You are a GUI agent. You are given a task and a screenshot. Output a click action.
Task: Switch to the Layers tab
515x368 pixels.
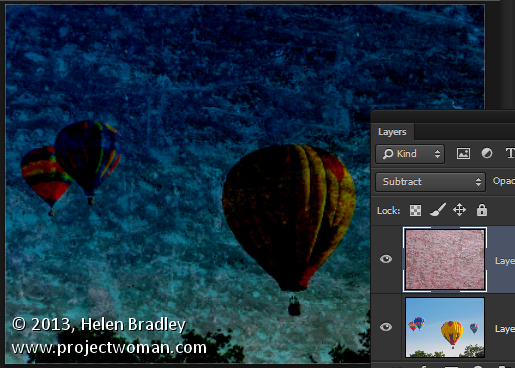(x=392, y=132)
